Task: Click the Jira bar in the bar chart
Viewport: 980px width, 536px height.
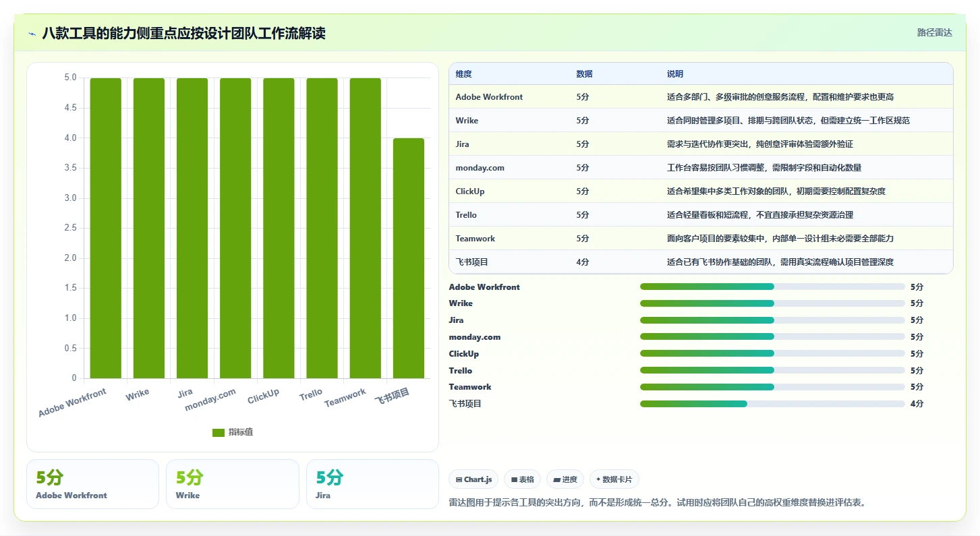Action: 192,228
